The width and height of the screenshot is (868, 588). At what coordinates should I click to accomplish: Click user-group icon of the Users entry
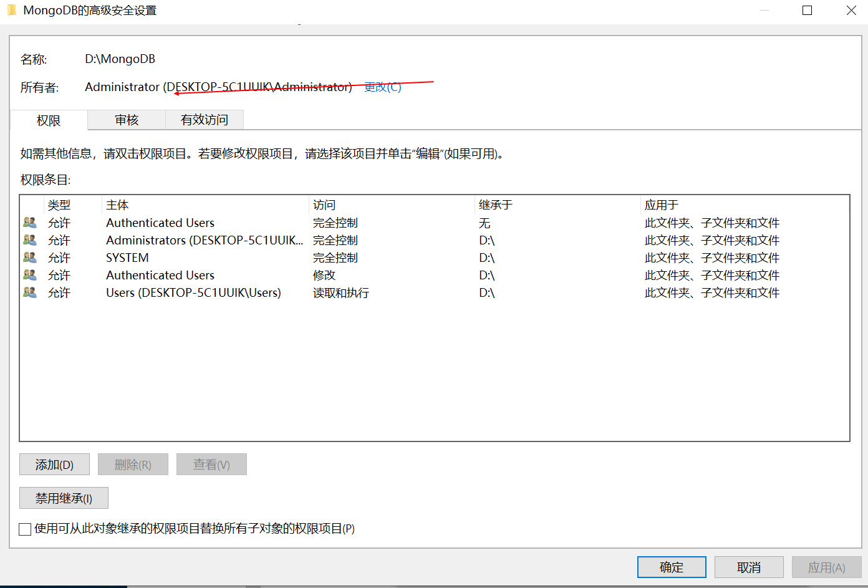[x=29, y=292]
